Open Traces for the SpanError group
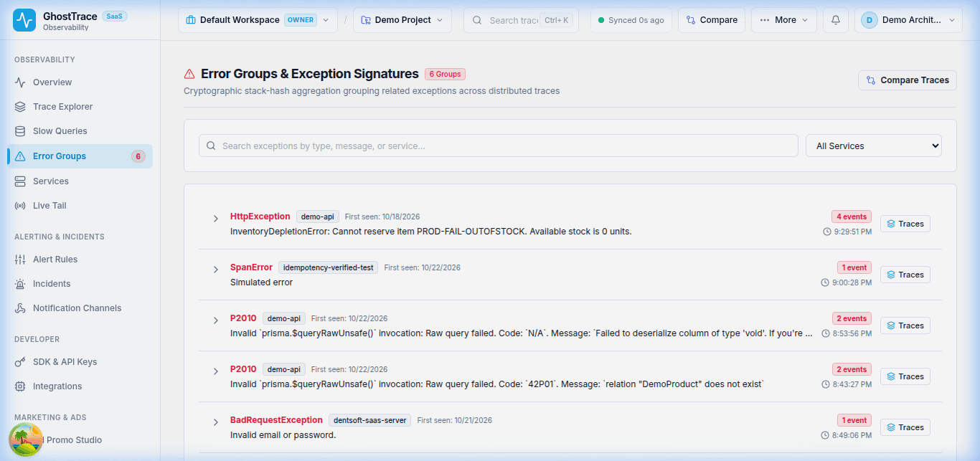This screenshot has width=980, height=461. (x=905, y=275)
